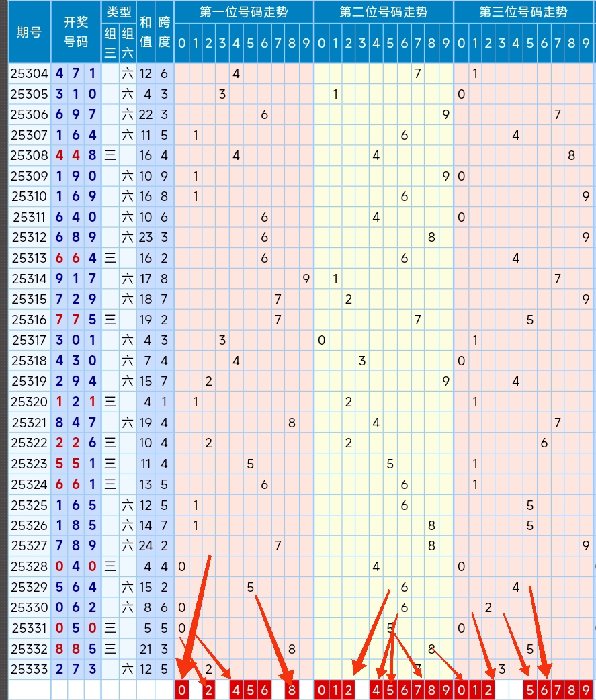The height and width of the screenshot is (700, 596).
Task: Click sum value 21 in row 25332
Action: point(146,649)
